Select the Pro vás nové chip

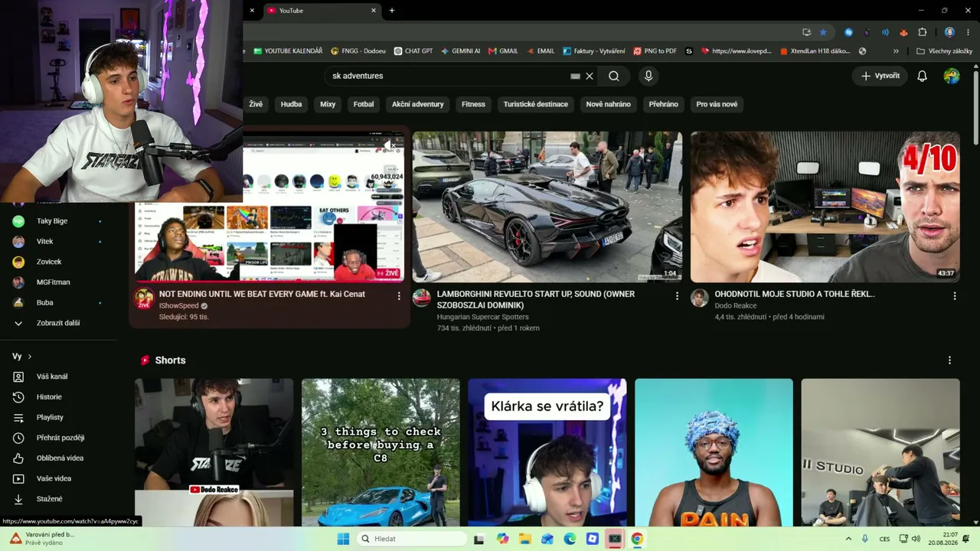pos(717,104)
